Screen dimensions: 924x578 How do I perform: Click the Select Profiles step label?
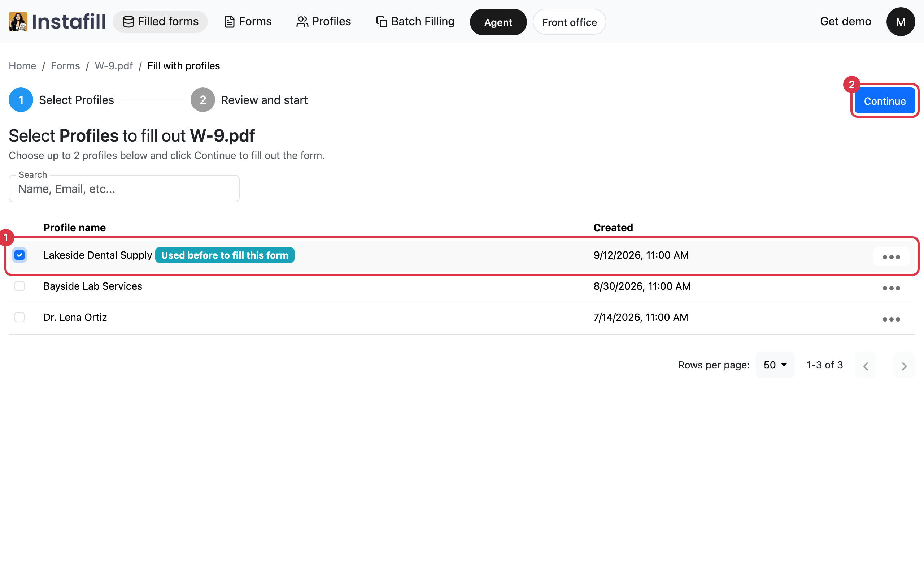(77, 100)
